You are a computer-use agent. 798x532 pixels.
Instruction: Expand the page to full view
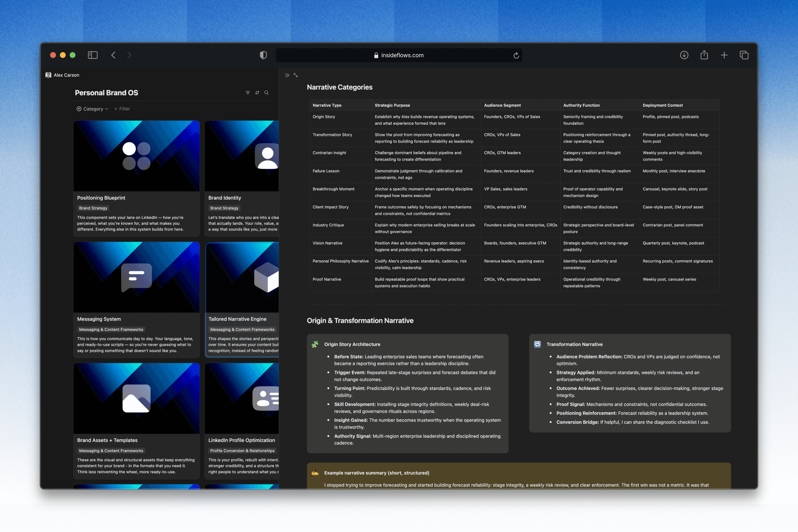(x=296, y=75)
